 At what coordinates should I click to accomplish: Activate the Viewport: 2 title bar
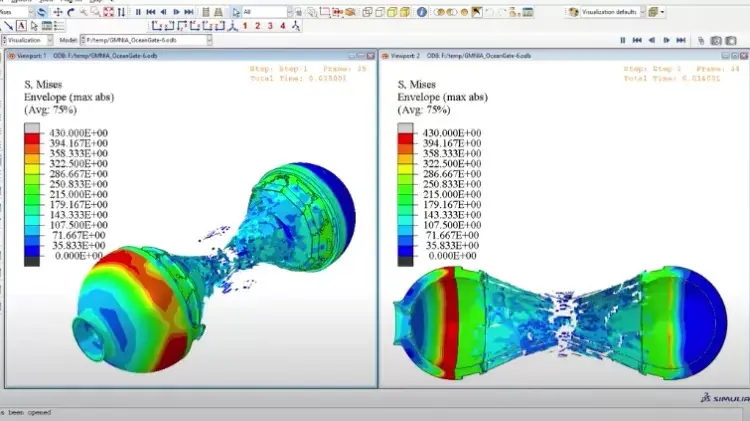point(564,56)
